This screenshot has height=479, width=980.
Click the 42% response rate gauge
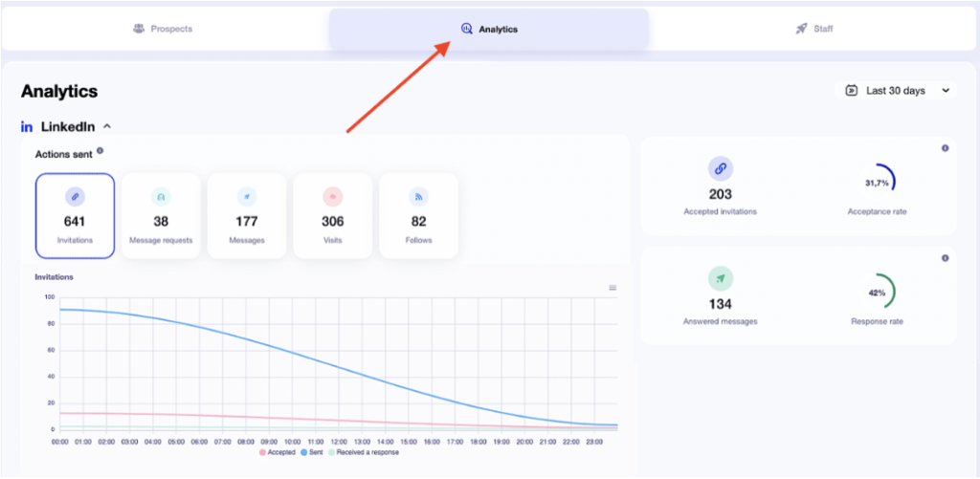click(x=877, y=293)
